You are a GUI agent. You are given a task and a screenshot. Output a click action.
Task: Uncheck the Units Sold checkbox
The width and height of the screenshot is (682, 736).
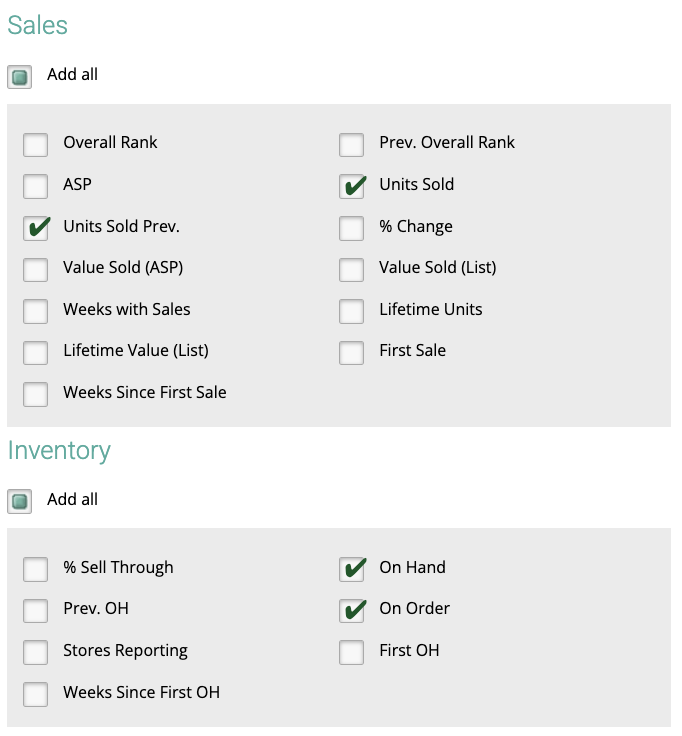(351, 186)
